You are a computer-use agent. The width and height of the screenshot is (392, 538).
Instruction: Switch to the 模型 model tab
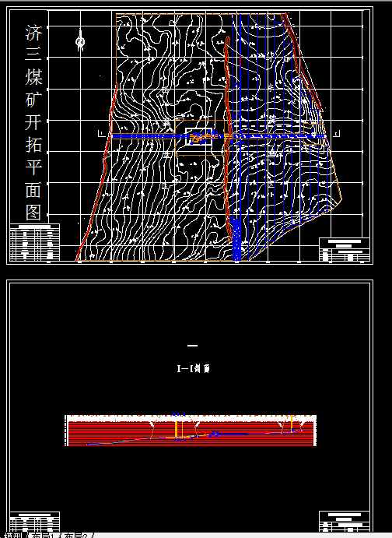coord(12,536)
